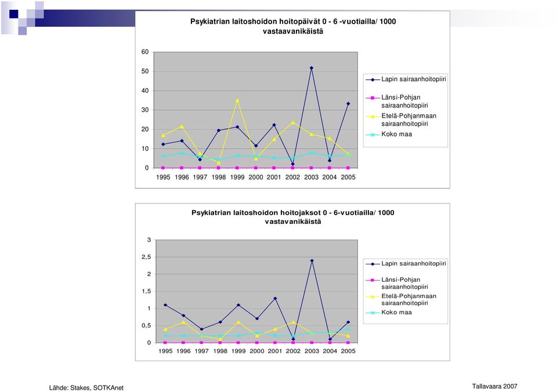Image resolution: width=557 pixels, height=392 pixels.
Task: Click the '1995' x-axis label in top chart
Action: (x=164, y=177)
